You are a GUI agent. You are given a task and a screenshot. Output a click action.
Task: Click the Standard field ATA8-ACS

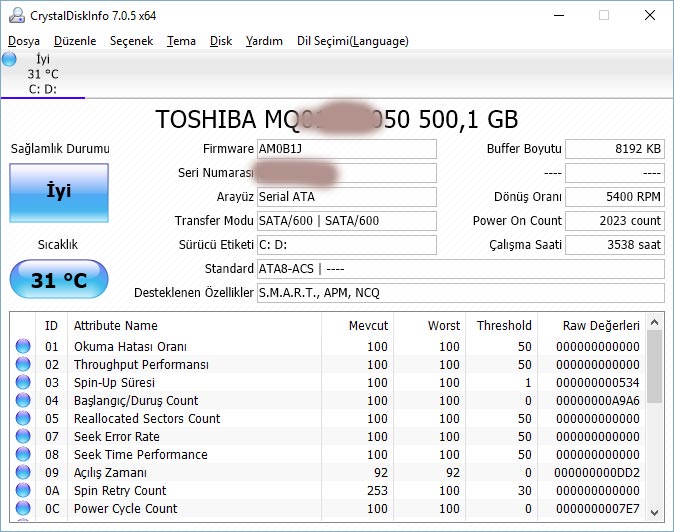(x=461, y=269)
